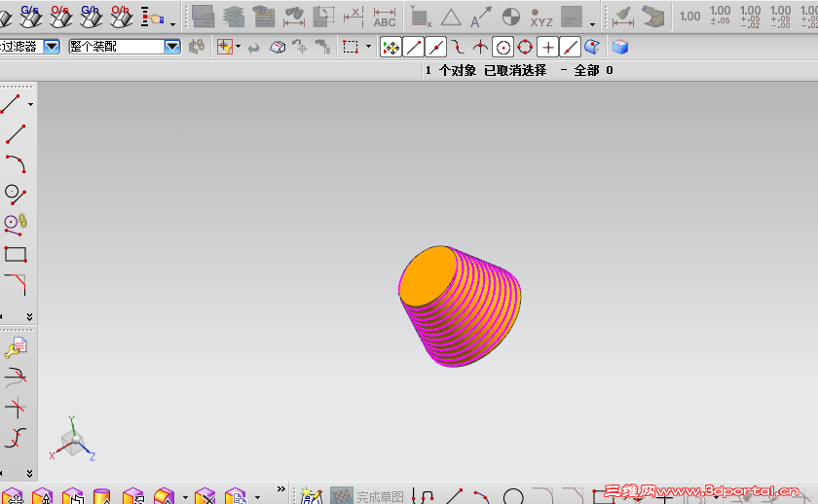The image size is (818, 504).
Task: Open the dropdown beside rectangle selection icon
Action: tap(368, 47)
